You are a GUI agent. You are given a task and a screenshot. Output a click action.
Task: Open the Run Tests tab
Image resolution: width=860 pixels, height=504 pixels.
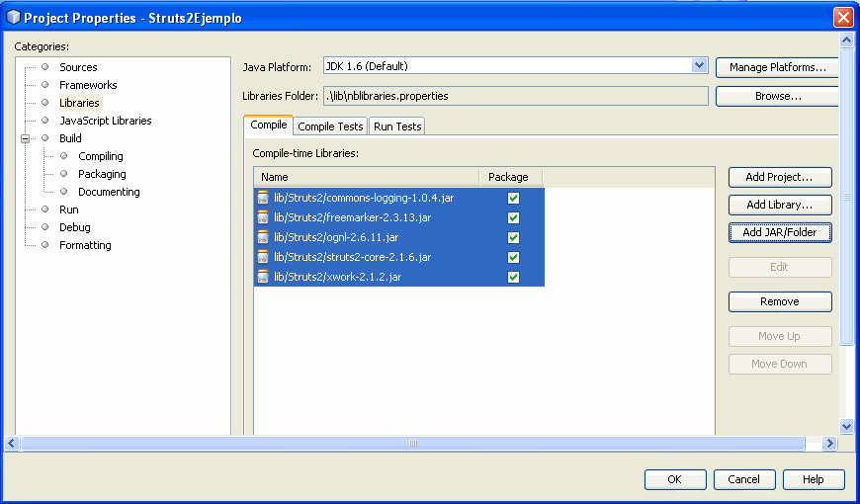(x=397, y=126)
